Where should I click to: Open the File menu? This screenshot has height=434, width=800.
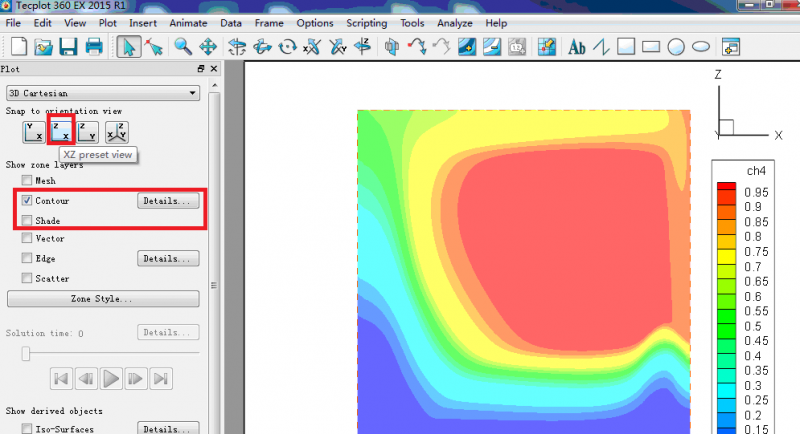click(x=13, y=23)
